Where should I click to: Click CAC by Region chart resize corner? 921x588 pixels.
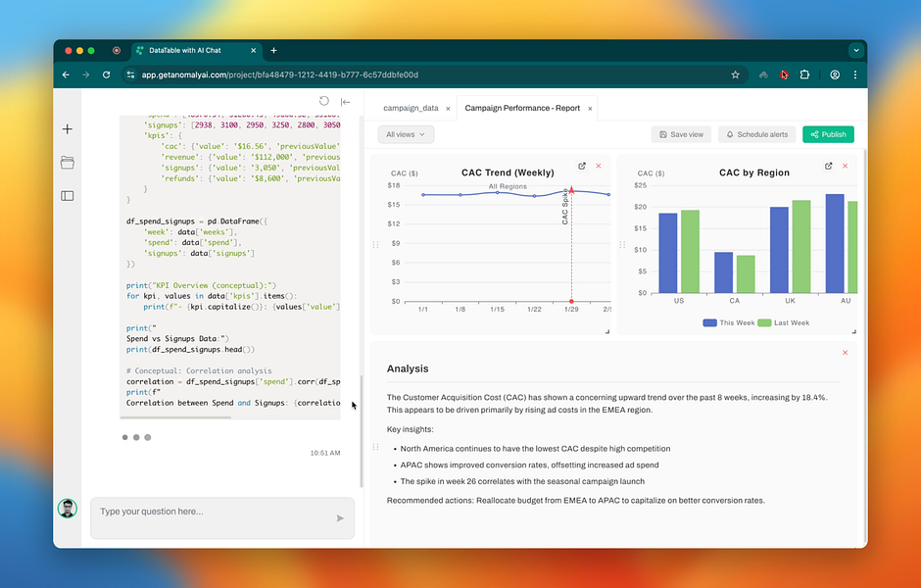pos(854,332)
